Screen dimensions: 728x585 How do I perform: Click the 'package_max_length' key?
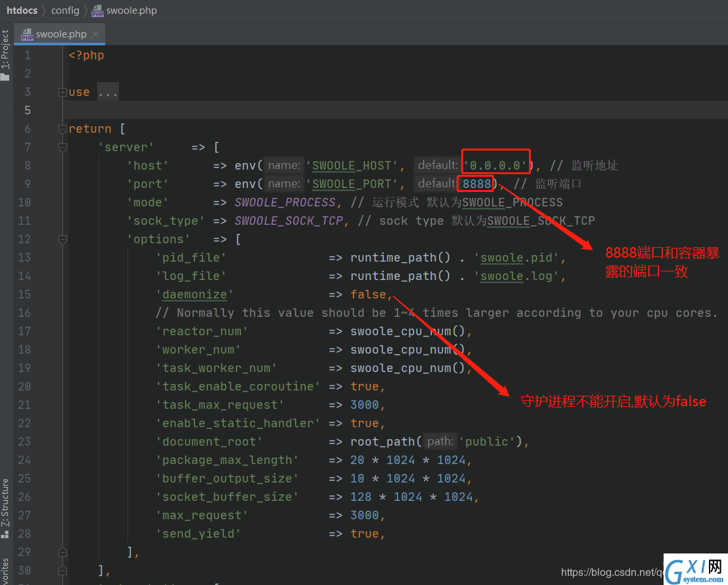(x=227, y=460)
